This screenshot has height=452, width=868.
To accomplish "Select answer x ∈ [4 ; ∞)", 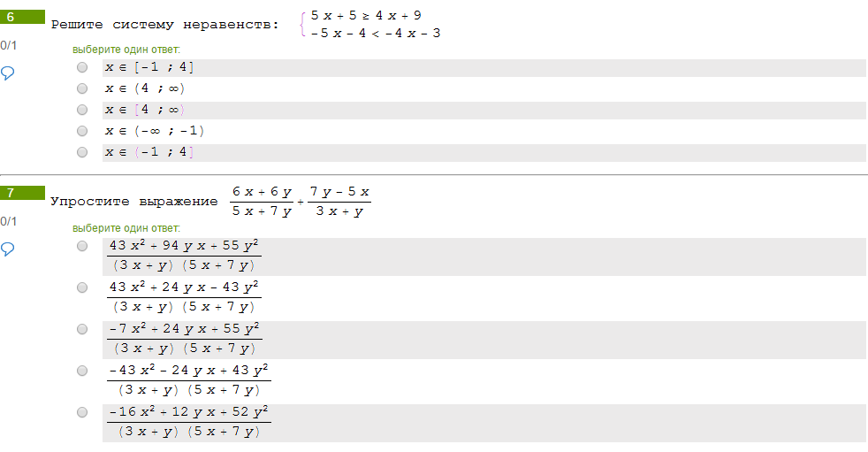I will click(82, 110).
